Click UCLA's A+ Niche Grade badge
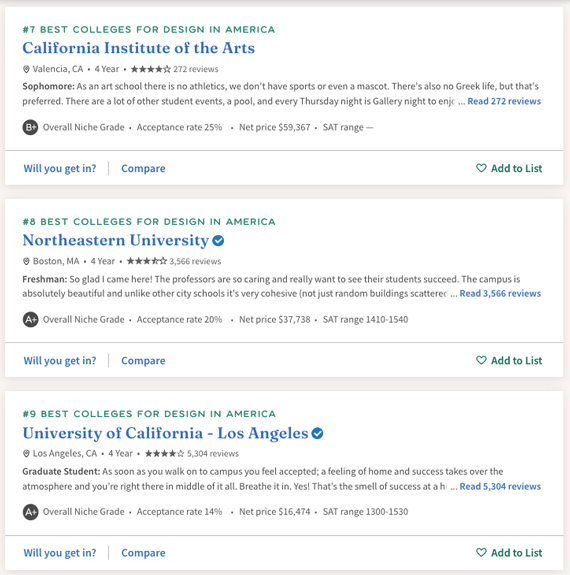The width and height of the screenshot is (570, 575). click(x=30, y=512)
